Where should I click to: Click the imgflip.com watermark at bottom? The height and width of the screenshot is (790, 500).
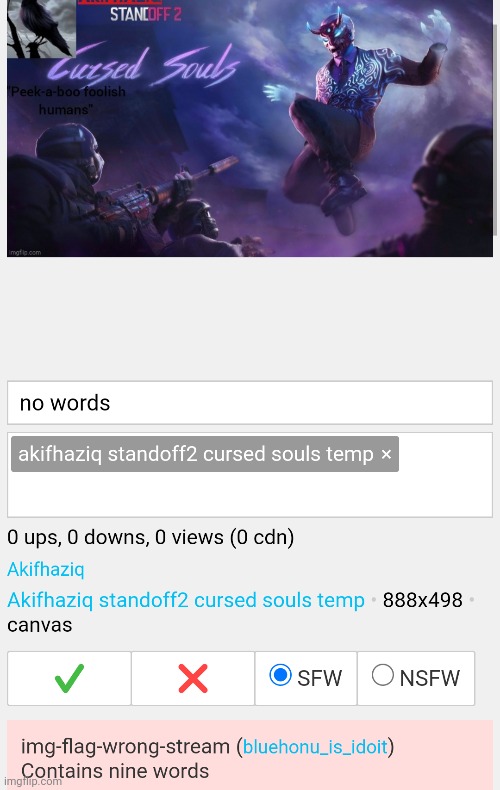click(x=33, y=781)
